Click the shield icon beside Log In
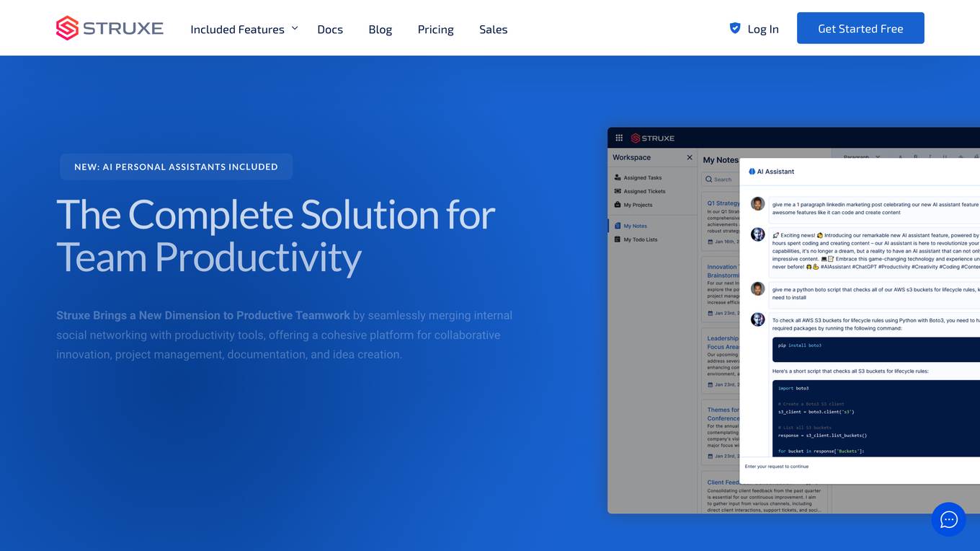Image resolution: width=980 pixels, height=551 pixels. (x=735, y=28)
